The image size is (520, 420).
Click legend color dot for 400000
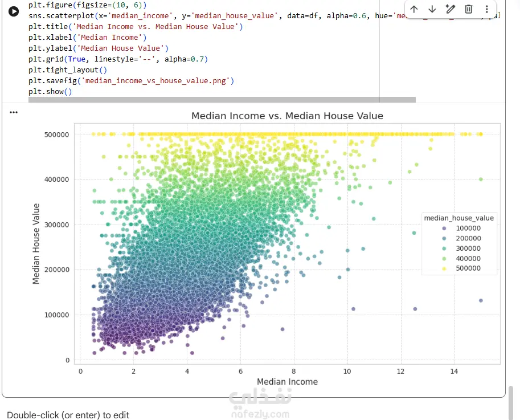[444, 258]
